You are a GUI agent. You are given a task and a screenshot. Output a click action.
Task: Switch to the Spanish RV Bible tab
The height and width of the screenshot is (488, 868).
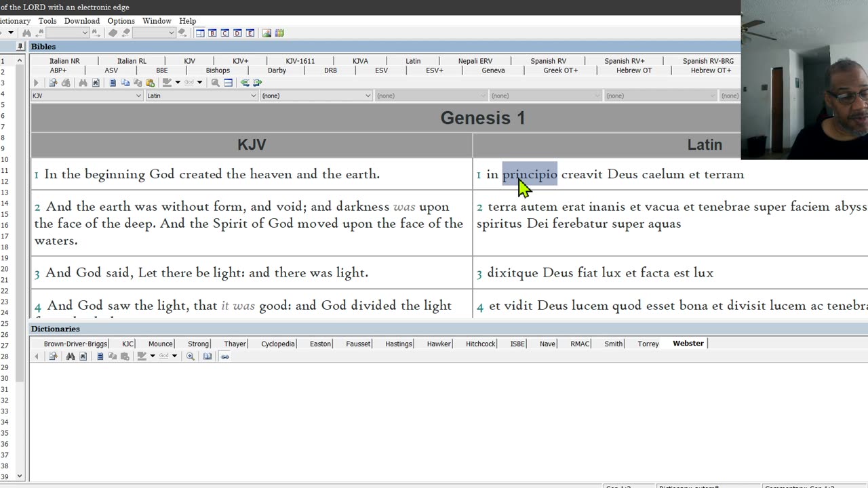[x=548, y=61]
